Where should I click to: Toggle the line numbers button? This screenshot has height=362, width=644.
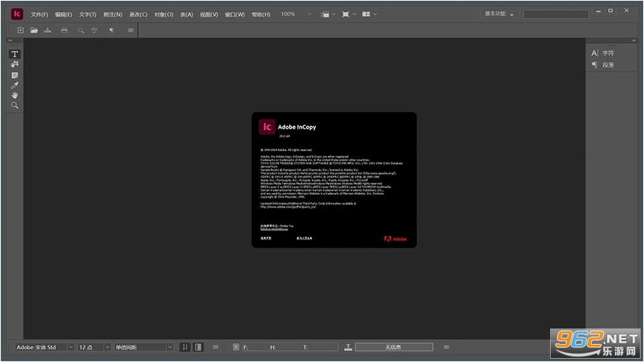tap(185, 347)
